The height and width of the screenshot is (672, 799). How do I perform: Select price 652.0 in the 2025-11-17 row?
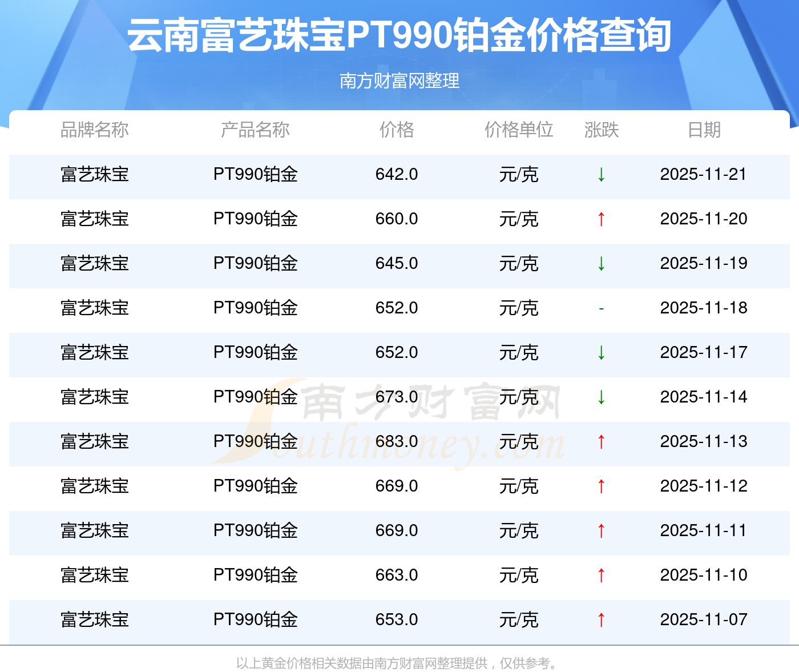397,352
